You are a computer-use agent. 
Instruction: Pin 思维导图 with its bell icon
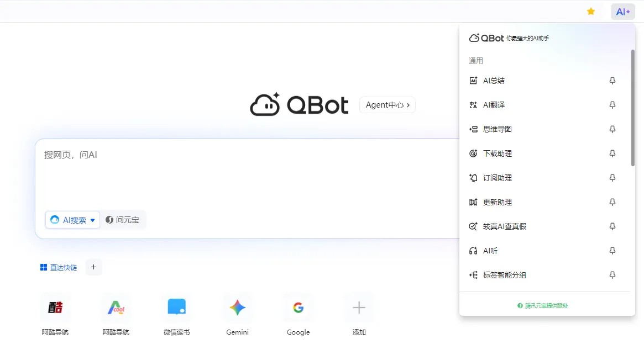(612, 129)
